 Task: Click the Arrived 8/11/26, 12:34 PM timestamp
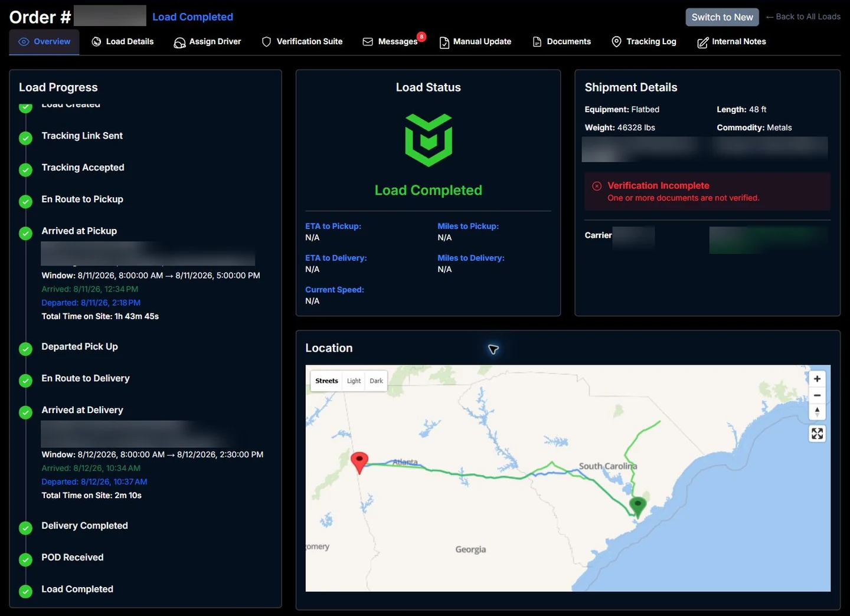pos(90,289)
